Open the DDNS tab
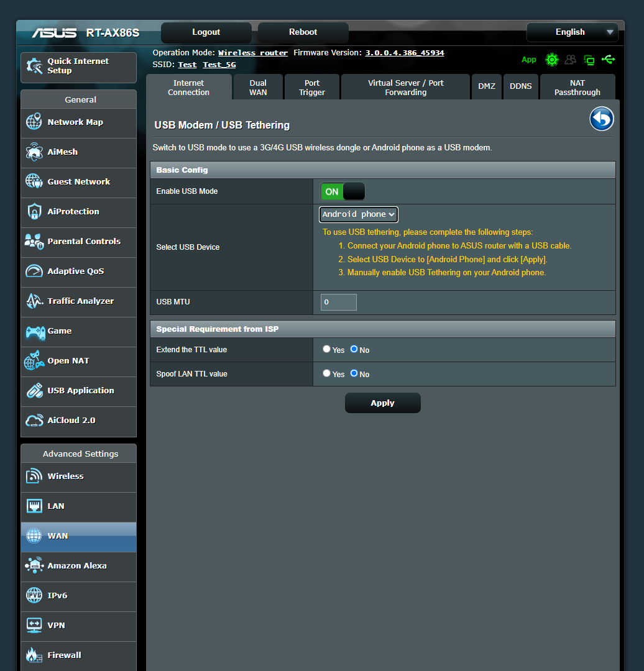The width and height of the screenshot is (644, 671). (x=521, y=86)
